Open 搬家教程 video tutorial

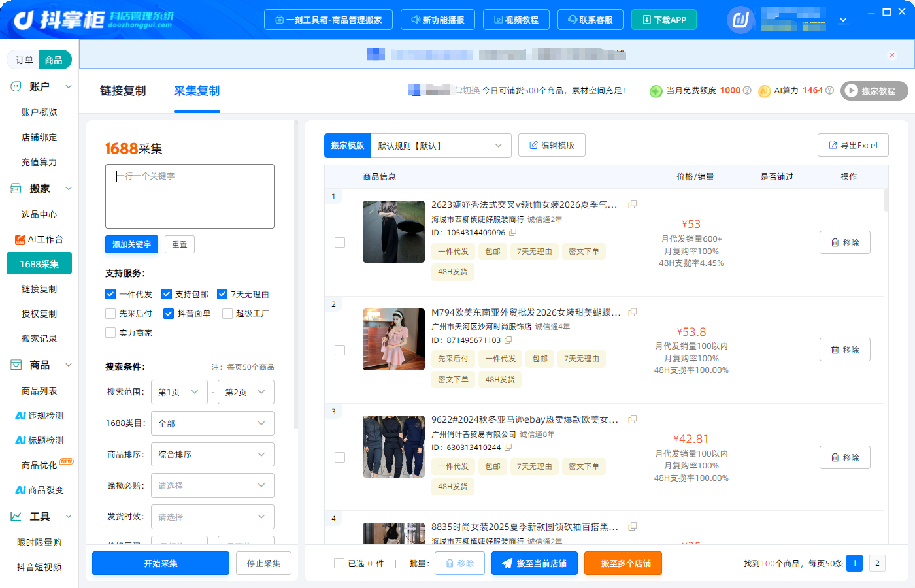(874, 91)
